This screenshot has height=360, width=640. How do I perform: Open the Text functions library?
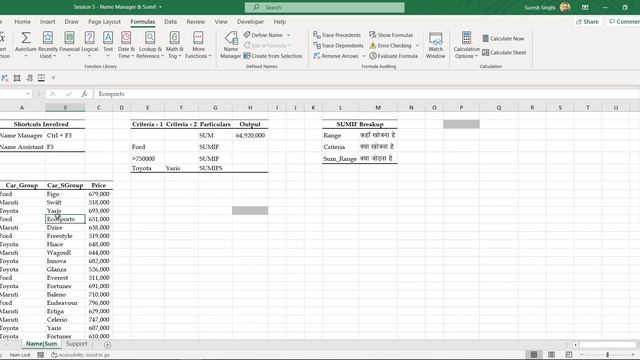pos(108,46)
